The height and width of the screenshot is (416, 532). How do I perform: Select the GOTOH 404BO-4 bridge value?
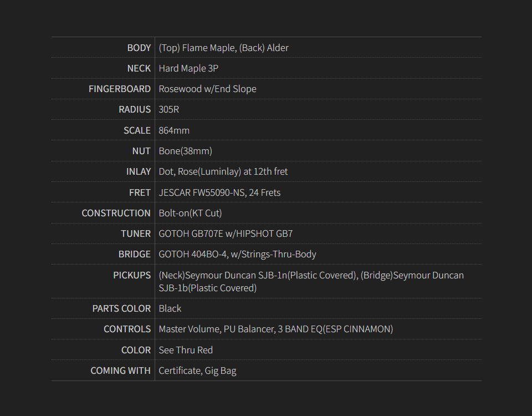[x=237, y=254]
